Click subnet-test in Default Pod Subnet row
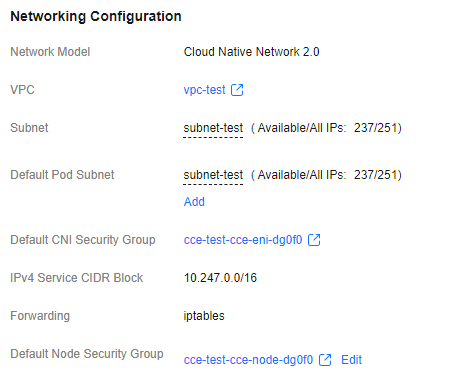This screenshot has height=385, width=453. (213, 175)
